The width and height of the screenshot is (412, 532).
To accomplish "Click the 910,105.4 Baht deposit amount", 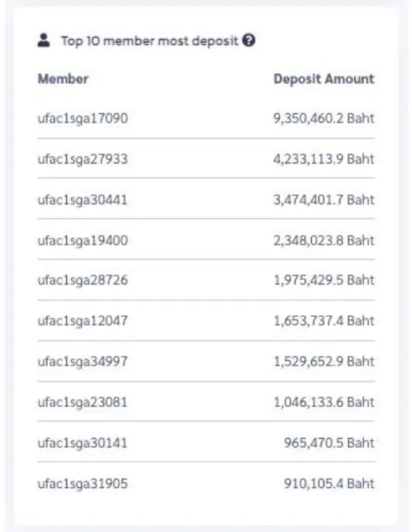I will point(329,483).
